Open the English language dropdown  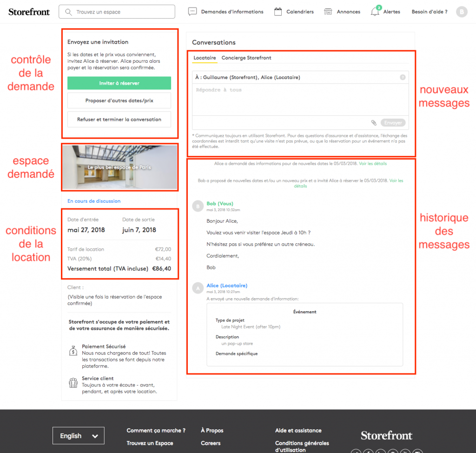pyautogui.click(x=79, y=436)
